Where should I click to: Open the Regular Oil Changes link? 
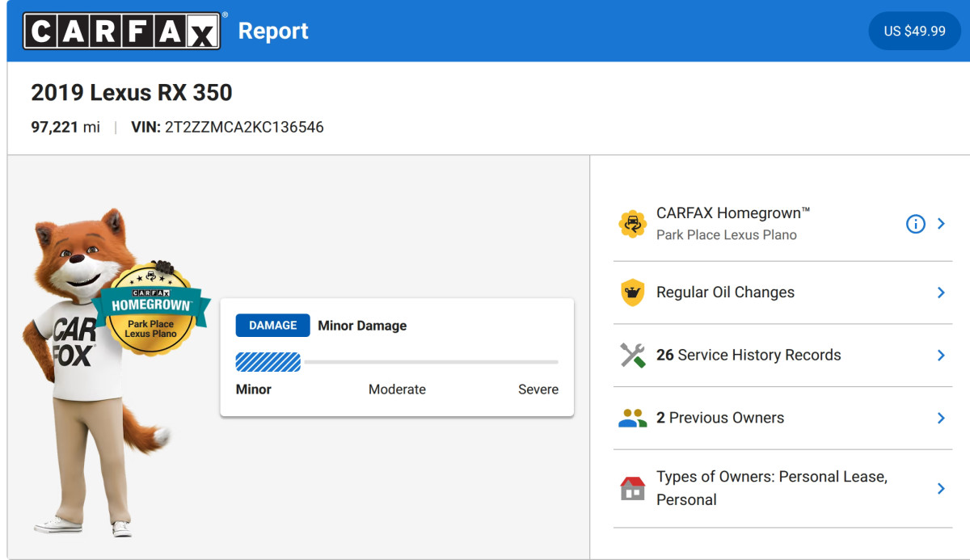click(x=725, y=293)
